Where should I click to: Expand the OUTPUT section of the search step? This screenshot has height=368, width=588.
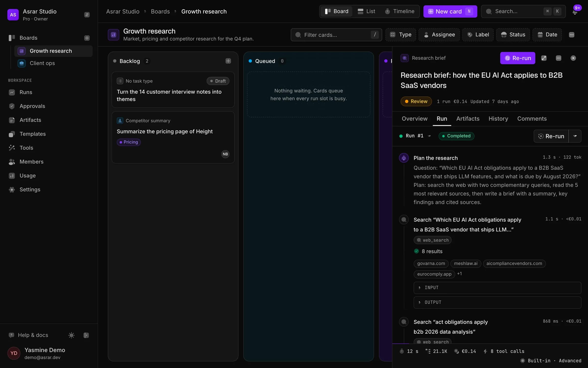coord(497,302)
